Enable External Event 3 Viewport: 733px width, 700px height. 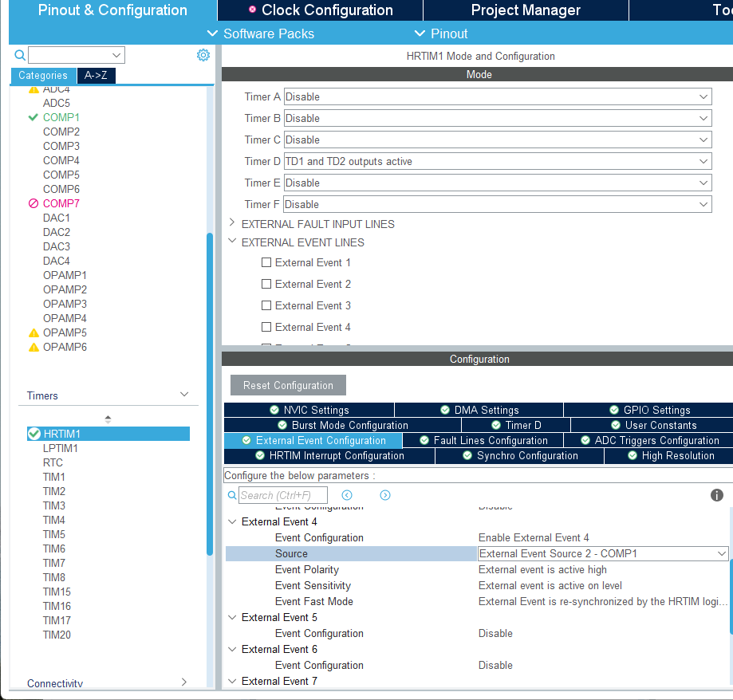point(266,305)
